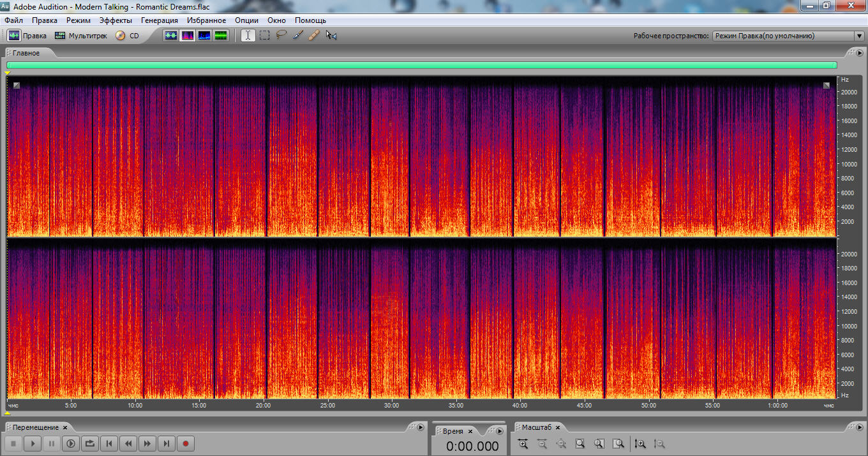The height and width of the screenshot is (456, 868).
Task: Switch to Мультитрек view mode
Action: click(x=81, y=36)
